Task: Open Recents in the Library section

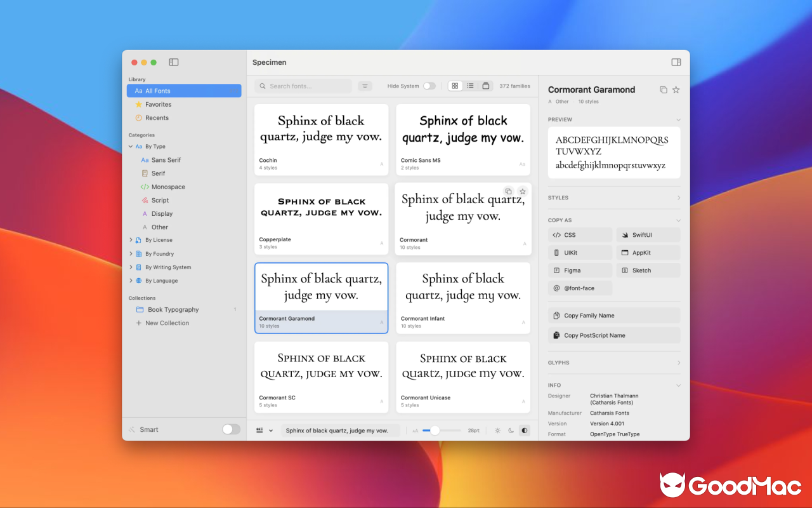Action: pos(157,117)
